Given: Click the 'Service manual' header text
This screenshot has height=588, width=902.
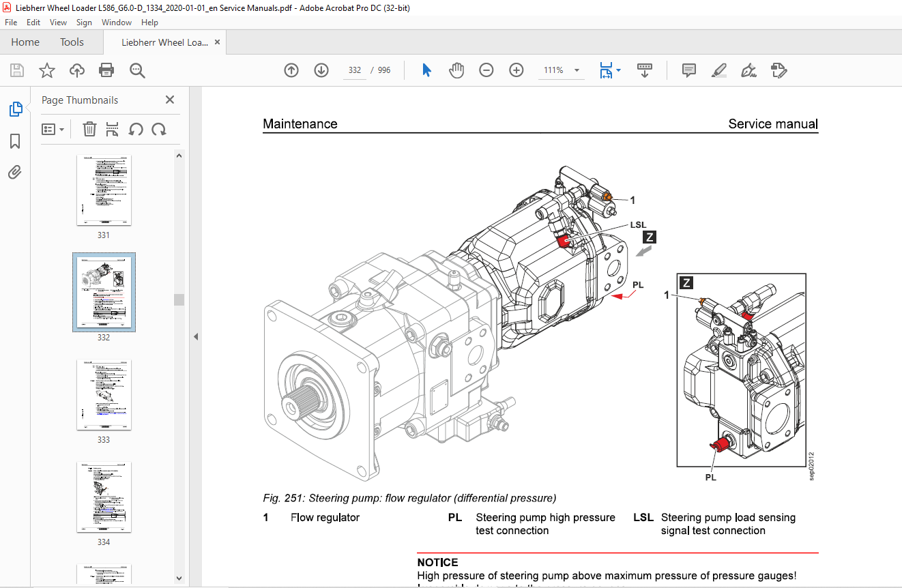Looking at the screenshot, I should tap(773, 123).
